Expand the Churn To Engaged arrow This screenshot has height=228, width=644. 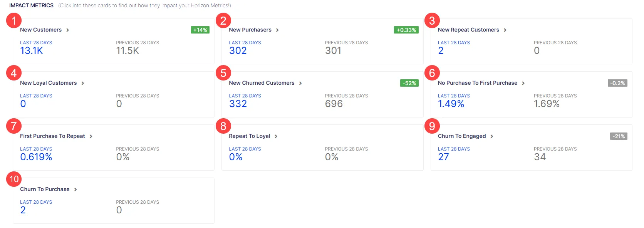[x=492, y=136]
